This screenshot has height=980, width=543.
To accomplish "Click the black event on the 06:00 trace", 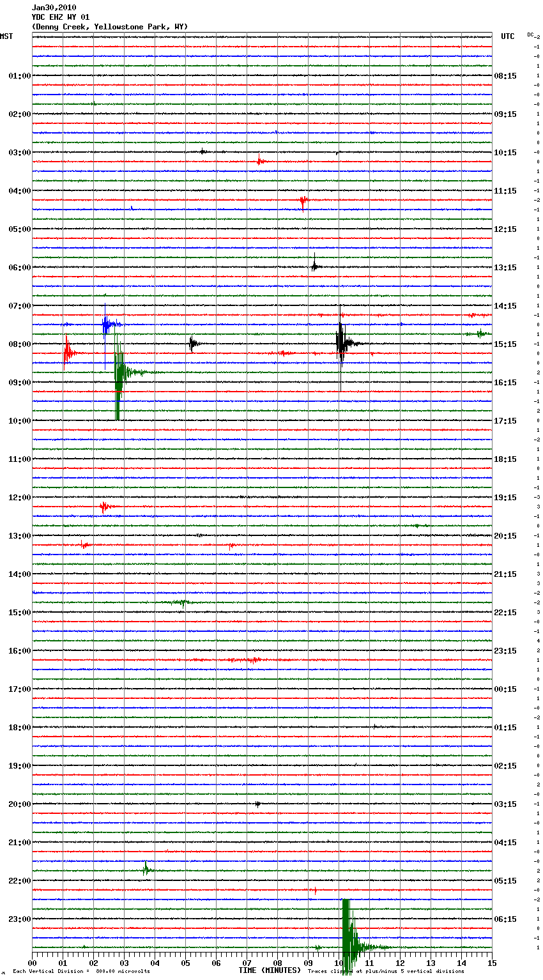I will [314, 266].
